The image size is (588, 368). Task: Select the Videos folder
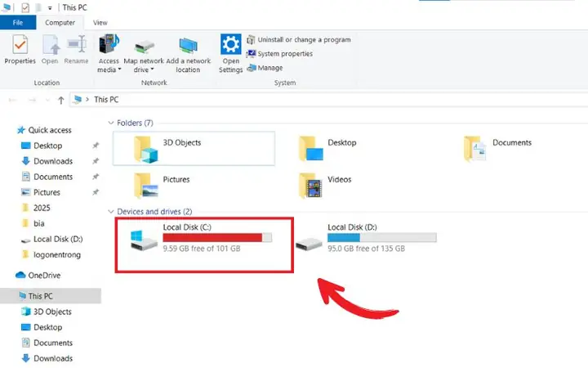click(325, 185)
